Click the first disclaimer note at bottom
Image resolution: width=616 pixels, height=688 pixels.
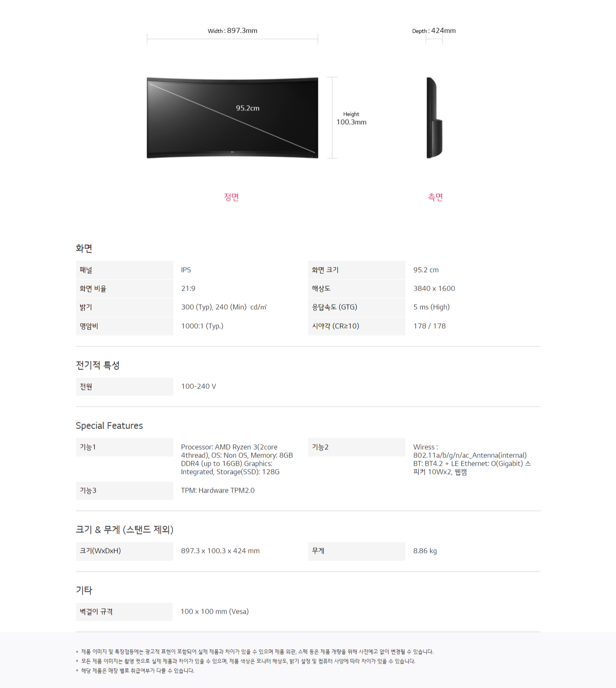255,652
